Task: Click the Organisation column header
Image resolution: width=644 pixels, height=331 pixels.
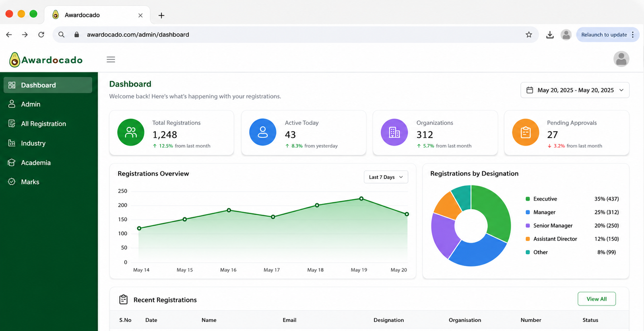Action: tap(465, 320)
